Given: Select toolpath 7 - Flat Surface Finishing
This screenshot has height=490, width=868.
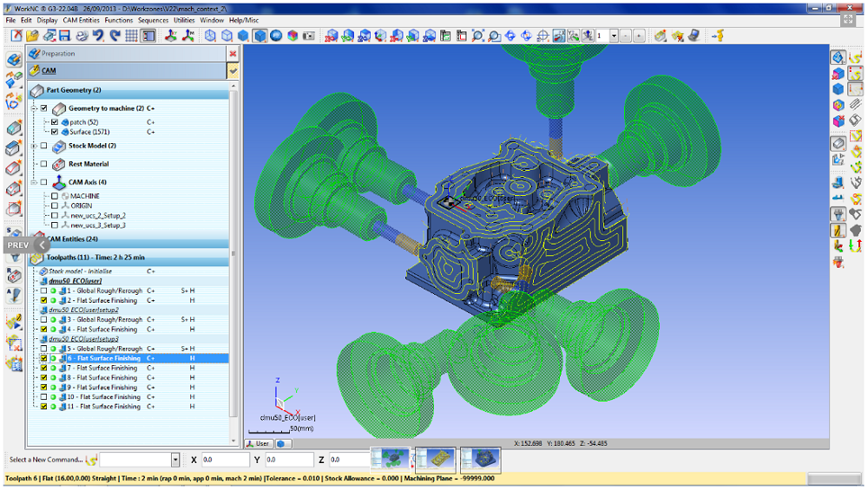Looking at the screenshot, I should click(103, 368).
